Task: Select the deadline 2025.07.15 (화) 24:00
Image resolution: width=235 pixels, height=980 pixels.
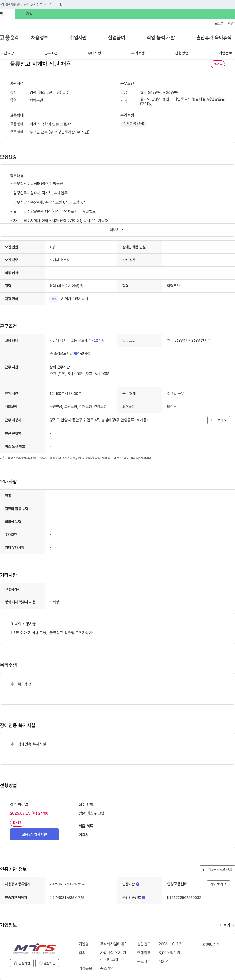Action: tap(29, 813)
